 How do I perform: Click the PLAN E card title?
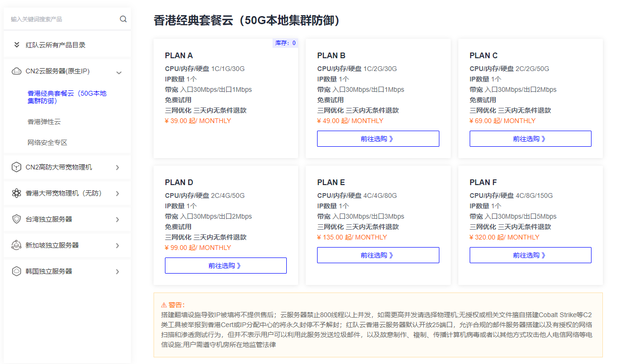(331, 182)
